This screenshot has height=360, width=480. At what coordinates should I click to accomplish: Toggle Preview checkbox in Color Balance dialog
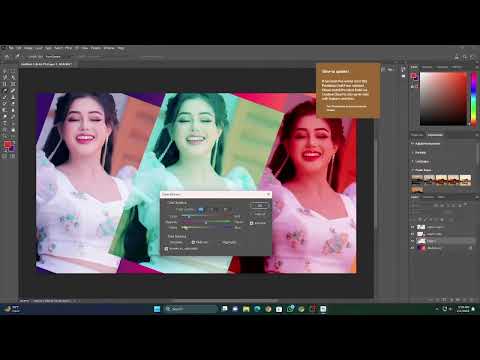point(252,223)
